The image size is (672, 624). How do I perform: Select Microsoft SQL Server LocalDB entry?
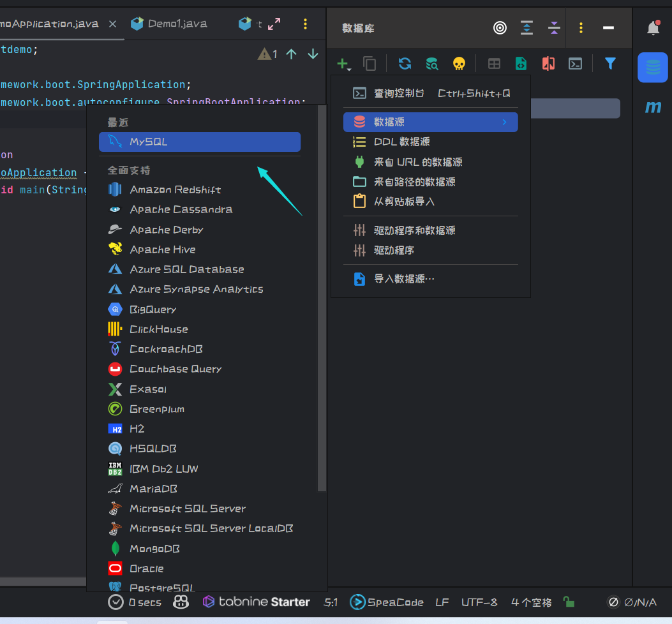point(200,528)
